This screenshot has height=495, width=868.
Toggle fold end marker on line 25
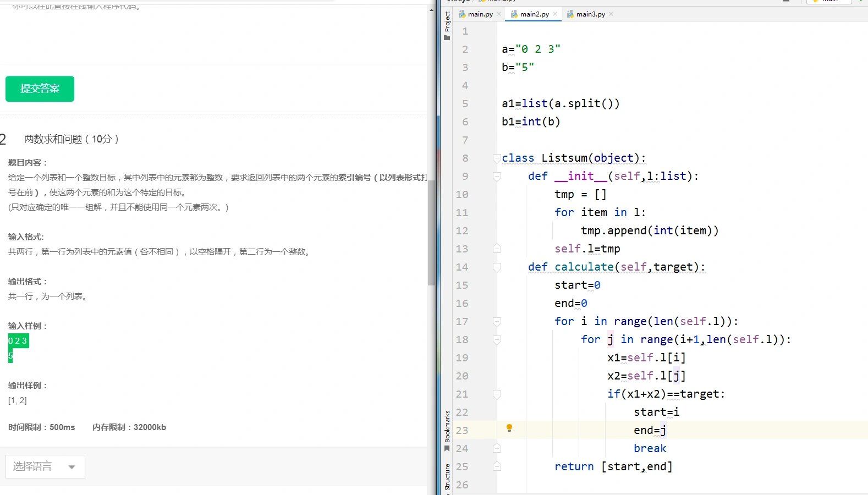(497, 466)
